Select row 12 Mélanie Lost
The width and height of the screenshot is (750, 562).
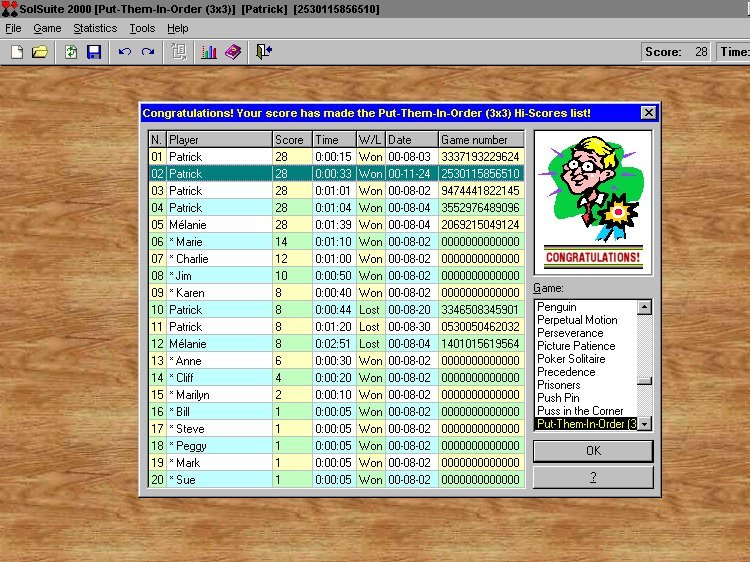(x=336, y=343)
